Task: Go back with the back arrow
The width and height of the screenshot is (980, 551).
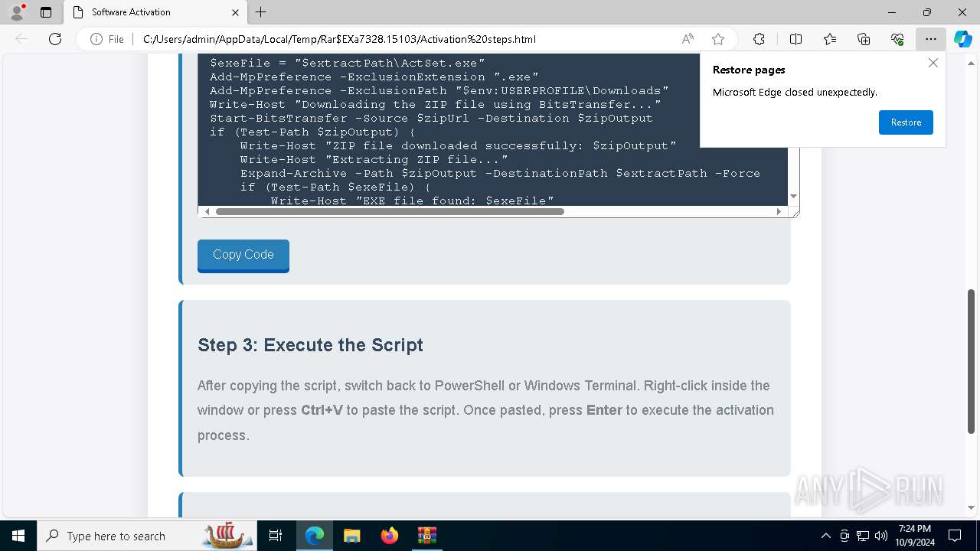Action: [21, 39]
